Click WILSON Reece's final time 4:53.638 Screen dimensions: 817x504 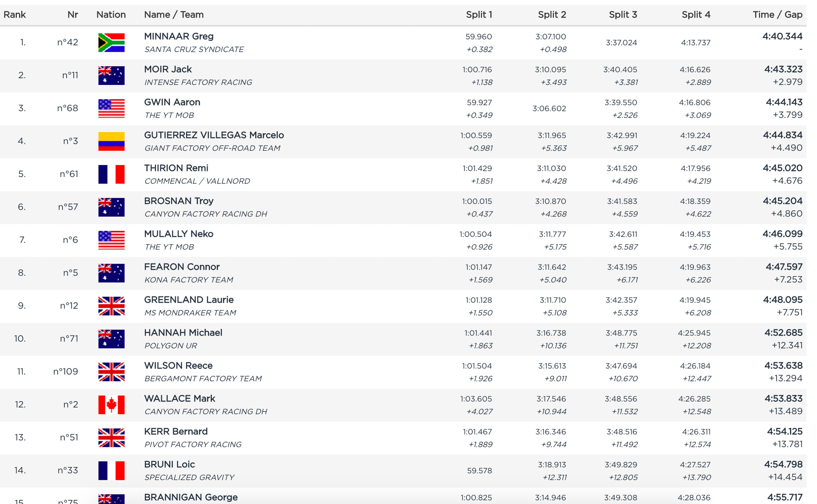click(x=783, y=366)
